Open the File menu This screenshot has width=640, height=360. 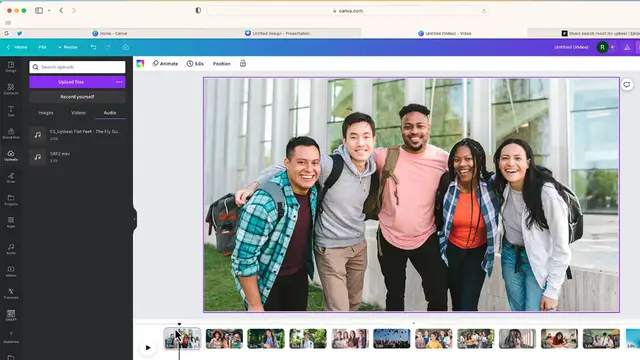[42, 47]
